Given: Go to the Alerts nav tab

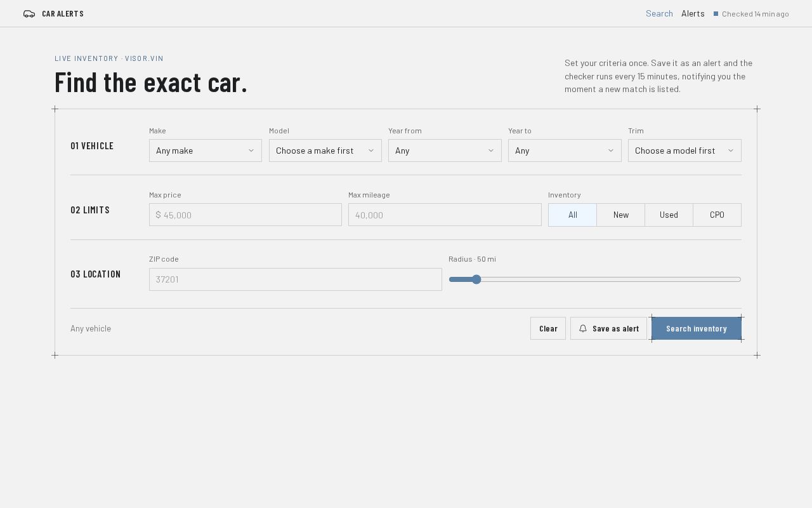Looking at the screenshot, I should click(693, 13).
